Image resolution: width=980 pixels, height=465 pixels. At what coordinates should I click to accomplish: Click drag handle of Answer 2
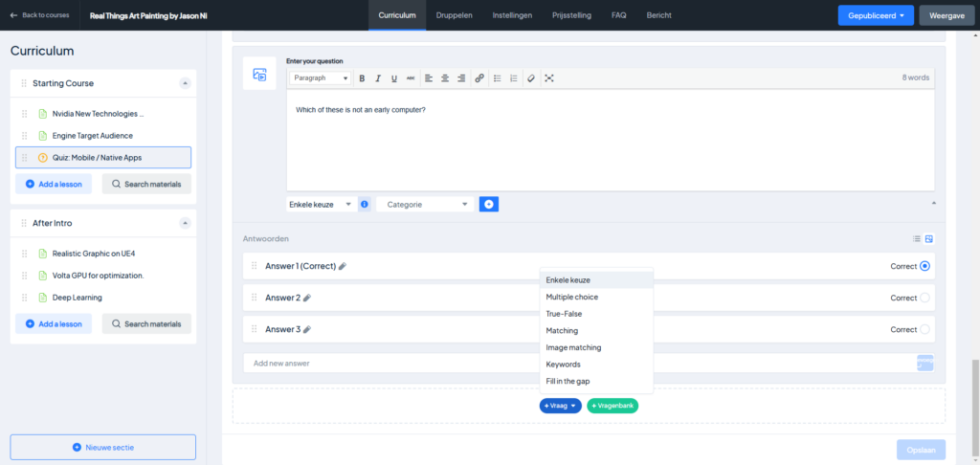pos(254,298)
